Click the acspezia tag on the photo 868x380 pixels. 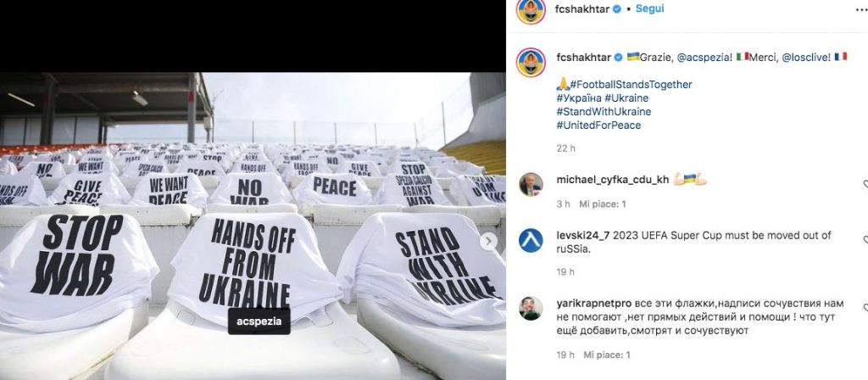259,321
